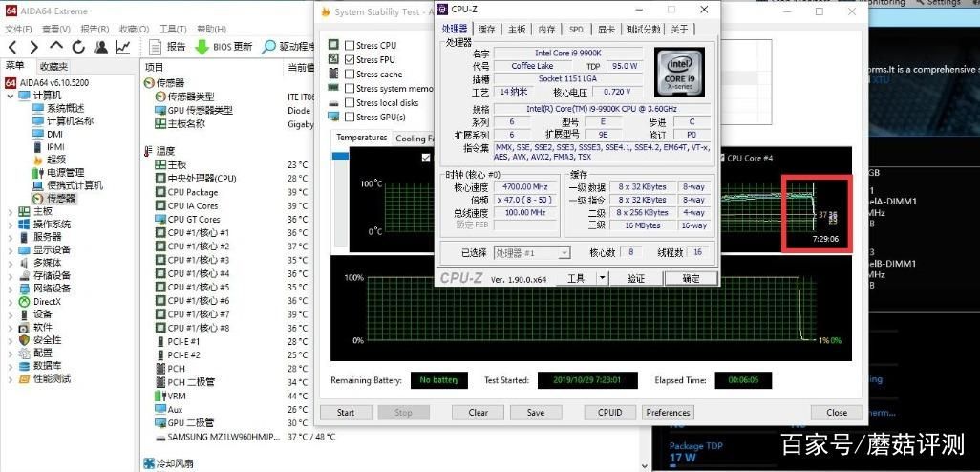Expand the 服务器 tree node
980x472 pixels.
(10, 237)
